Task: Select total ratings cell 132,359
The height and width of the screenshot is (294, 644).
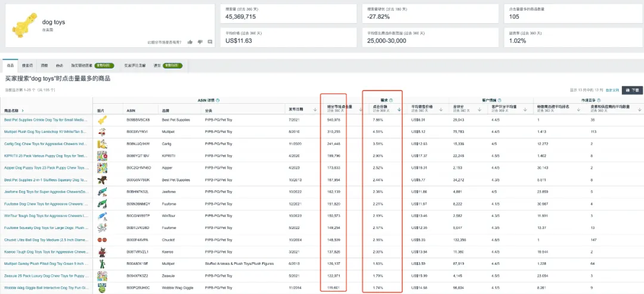Action: tap(459, 239)
